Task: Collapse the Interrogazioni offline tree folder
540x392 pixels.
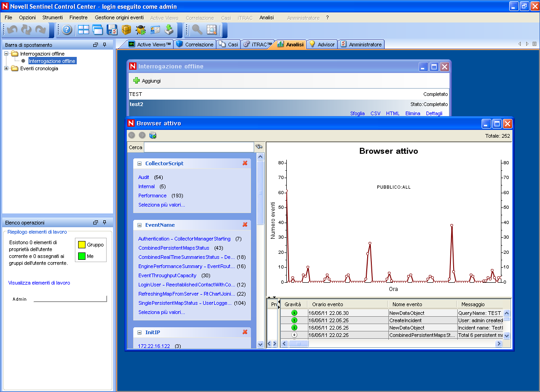Action: click(x=6, y=54)
